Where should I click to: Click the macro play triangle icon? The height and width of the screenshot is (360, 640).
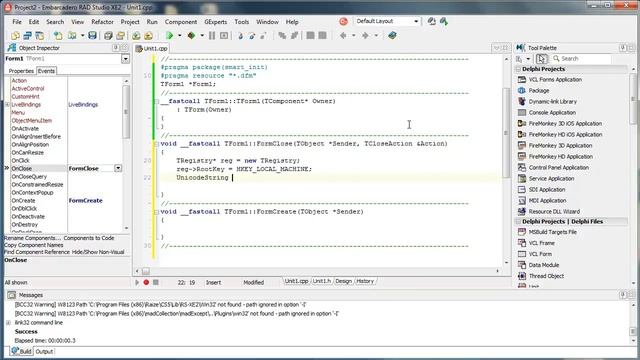click(137, 282)
